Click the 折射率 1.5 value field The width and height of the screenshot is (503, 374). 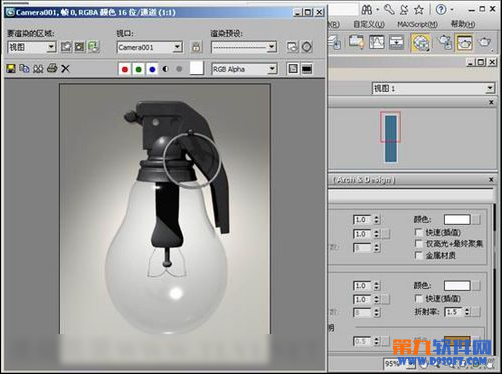[454, 312]
